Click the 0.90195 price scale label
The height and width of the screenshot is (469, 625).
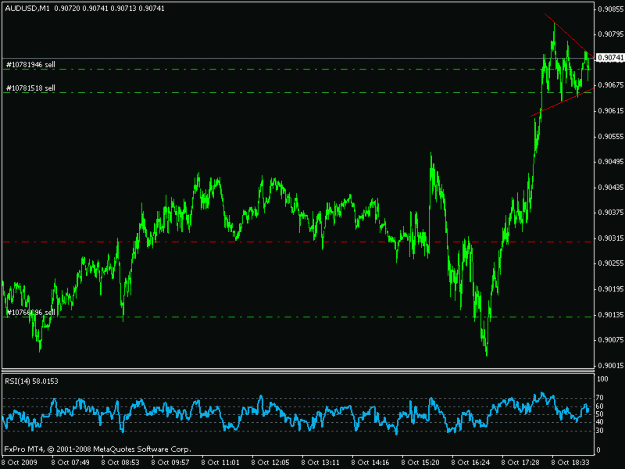(610, 289)
